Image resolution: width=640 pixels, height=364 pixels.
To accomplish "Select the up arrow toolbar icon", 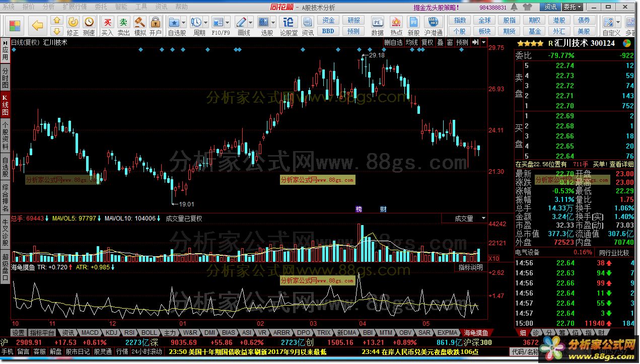I will (x=57, y=21).
